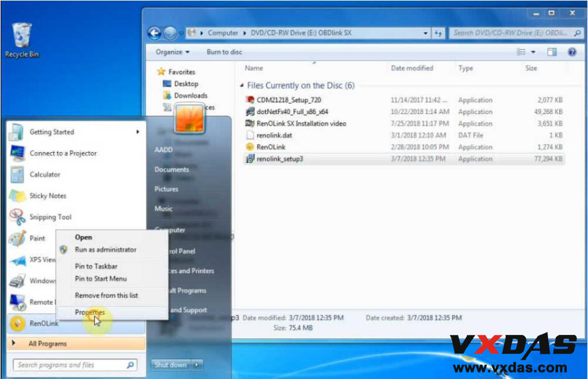Click the Shut down button

pos(171,364)
